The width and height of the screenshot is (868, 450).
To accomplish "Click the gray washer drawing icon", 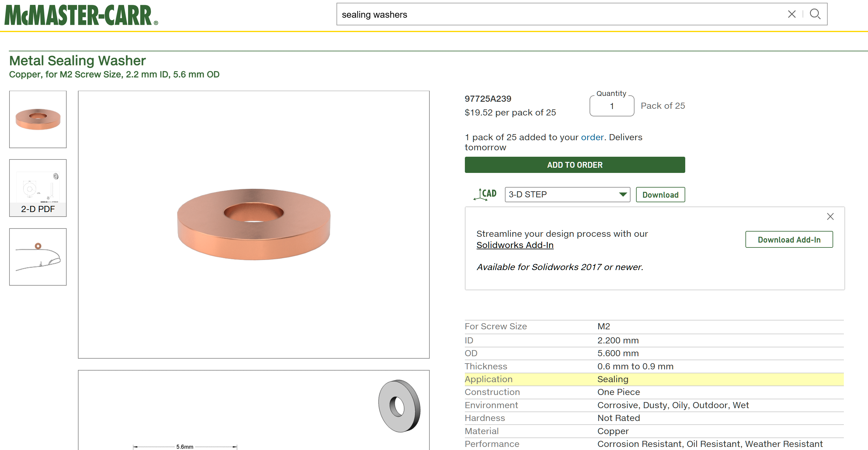I will point(399,406).
